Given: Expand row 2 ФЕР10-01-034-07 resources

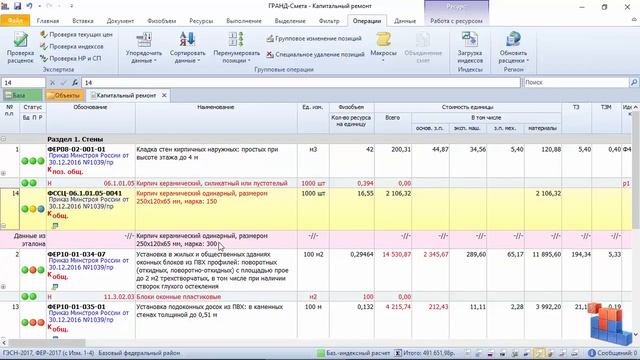Looking at the screenshot, I should tap(3, 287).
